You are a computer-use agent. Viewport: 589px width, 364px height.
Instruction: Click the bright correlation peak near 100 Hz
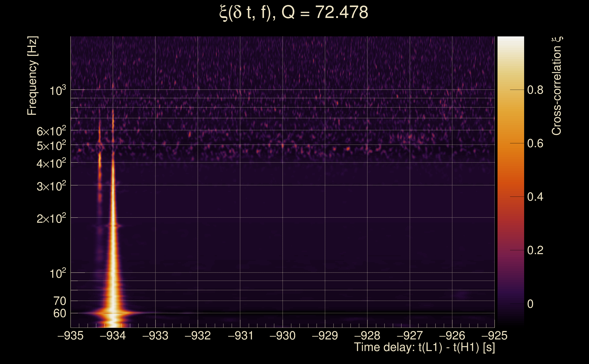pyautogui.click(x=113, y=272)
